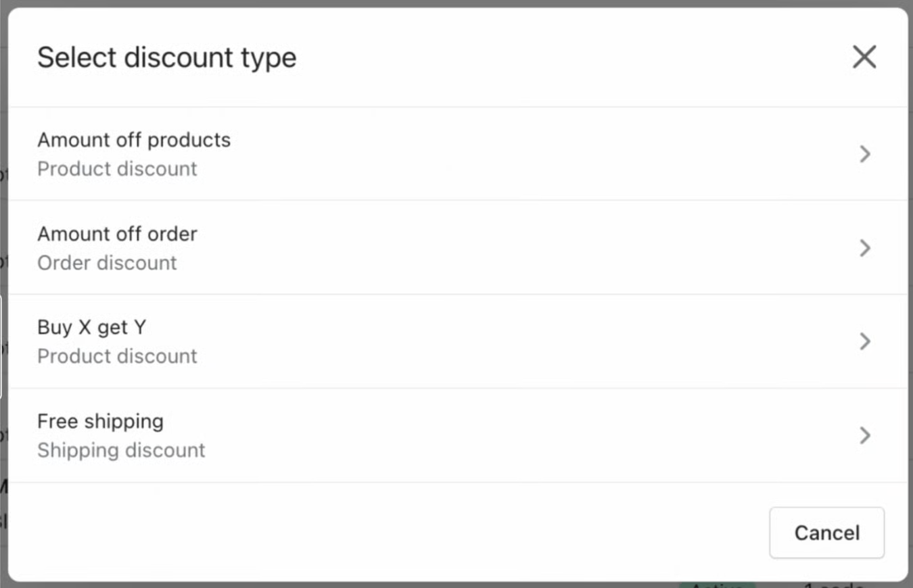Select the Free shipping discount type
The height and width of the screenshot is (588, 913).
[100, 421]
